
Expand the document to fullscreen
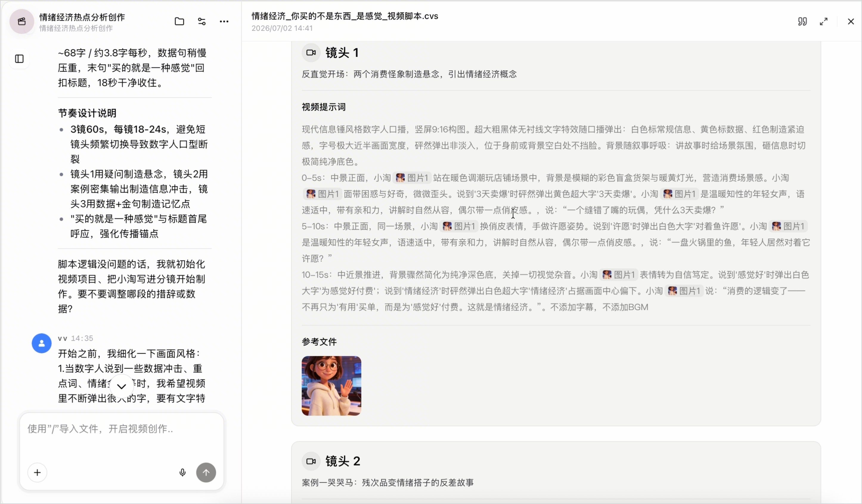click(824, 21)
